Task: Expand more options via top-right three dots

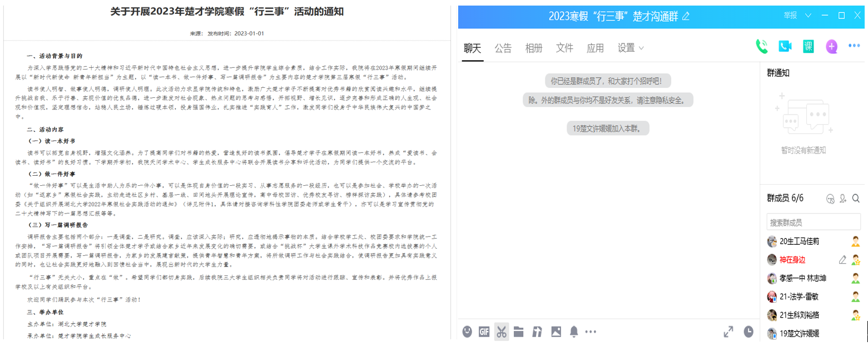Action: coord(854,46)
